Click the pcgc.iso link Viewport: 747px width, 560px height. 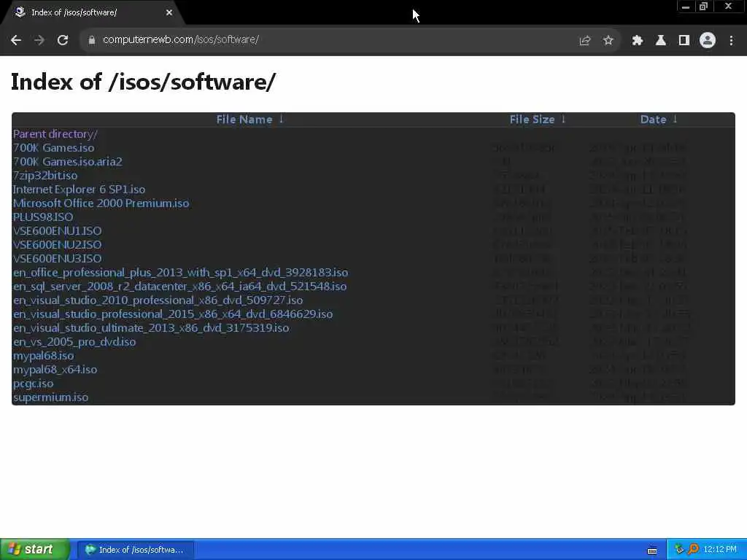click(x=33, y=383)
